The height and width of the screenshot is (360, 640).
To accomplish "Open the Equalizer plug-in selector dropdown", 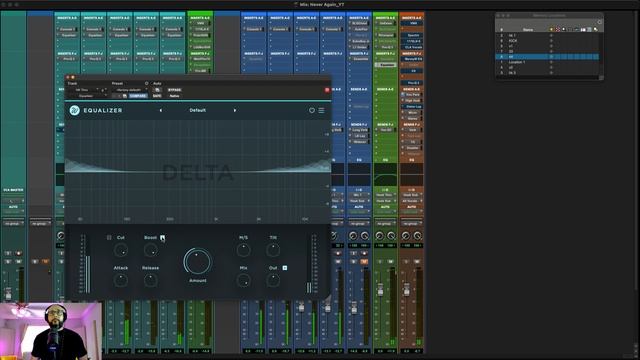I will pos(88,96).
